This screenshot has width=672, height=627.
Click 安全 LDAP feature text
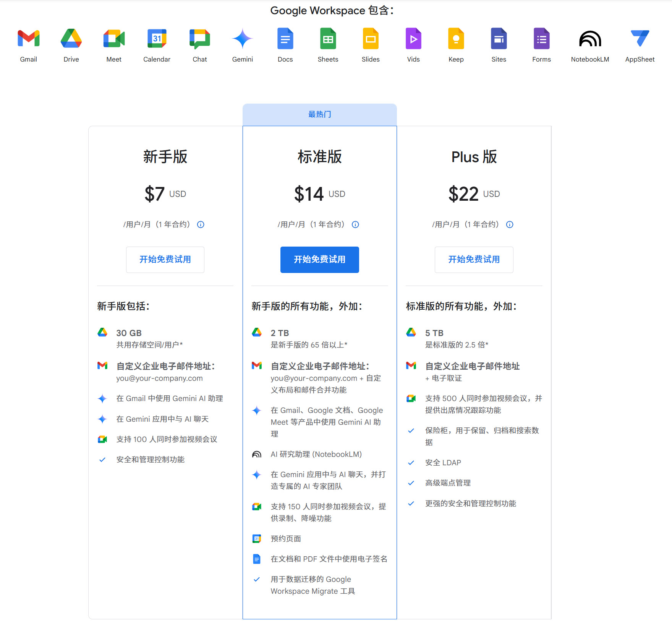click(x=443, y=463)
